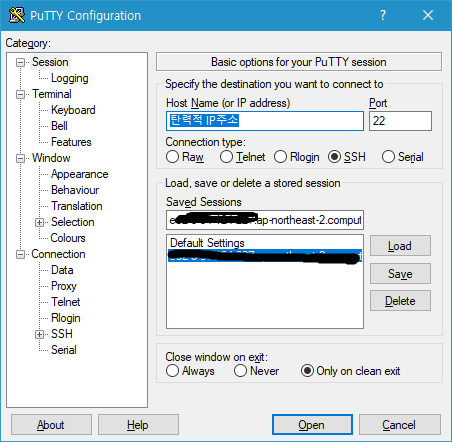Open the Rlogin category in tree
The image size is (452, 442).
point(66,318)
